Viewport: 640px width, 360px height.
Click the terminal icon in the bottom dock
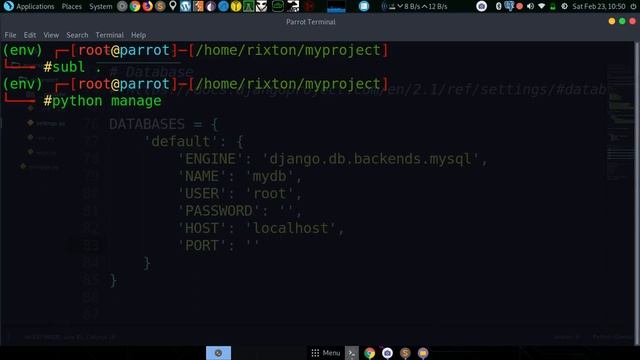click(x=351, y=353)
